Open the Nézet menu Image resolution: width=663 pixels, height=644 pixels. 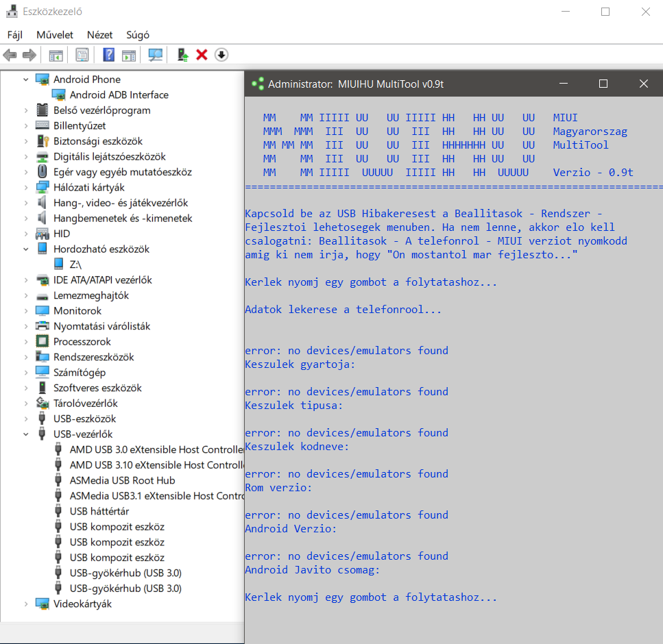click(100, 35)
